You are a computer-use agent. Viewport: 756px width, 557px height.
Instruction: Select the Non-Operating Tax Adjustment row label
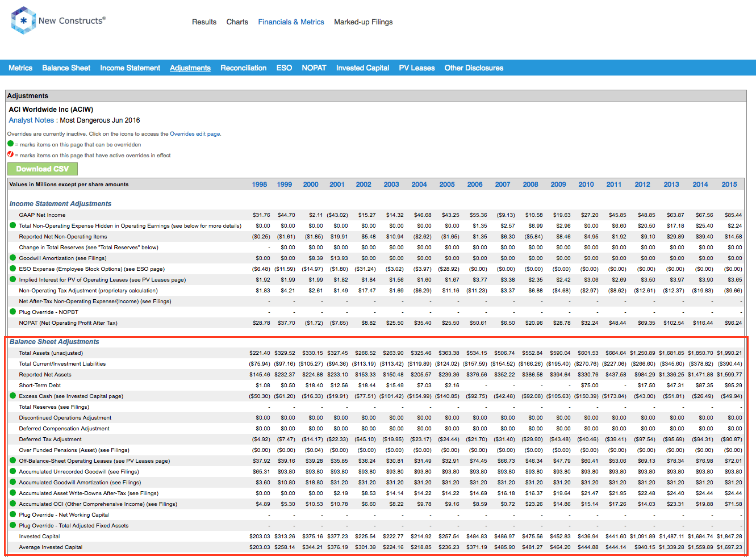point(88,291)
